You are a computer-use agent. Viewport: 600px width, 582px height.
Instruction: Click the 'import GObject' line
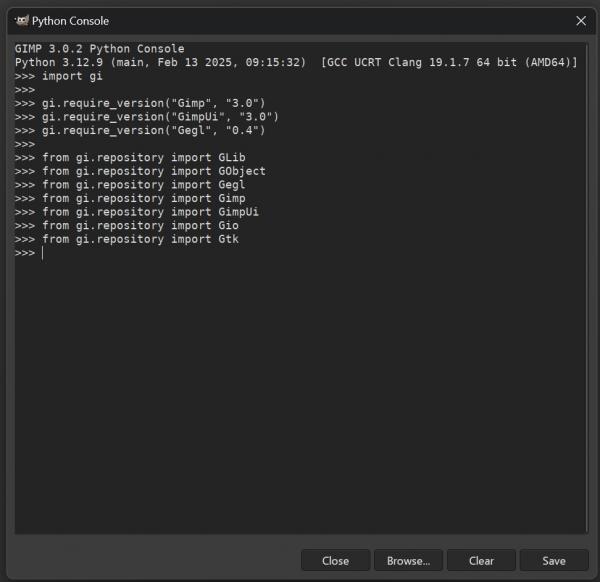pyautogui.click(x=140, y=171)
